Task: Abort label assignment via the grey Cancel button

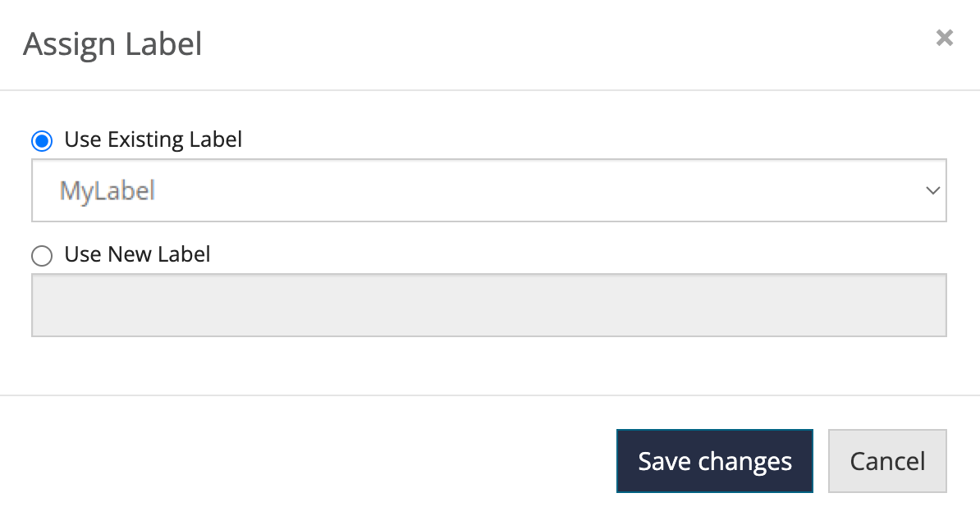Action: pos(887,461)
